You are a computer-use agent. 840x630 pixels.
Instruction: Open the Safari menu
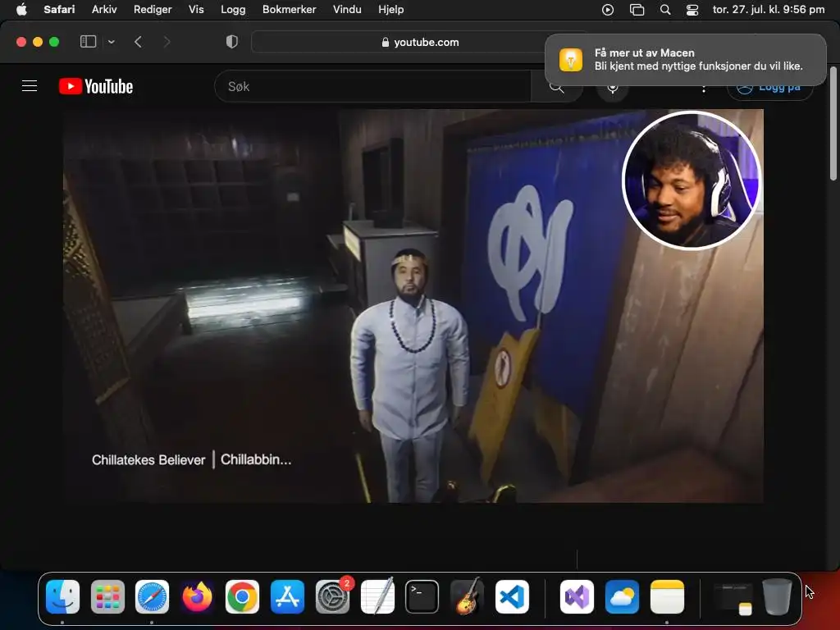tap(59, 9)
